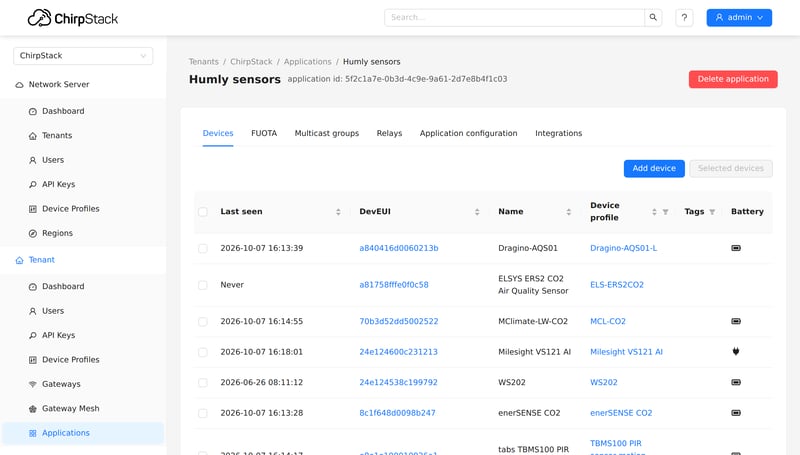Check the ELSYS ERS2 CO2 row checkbox

(x=203, y=285)
